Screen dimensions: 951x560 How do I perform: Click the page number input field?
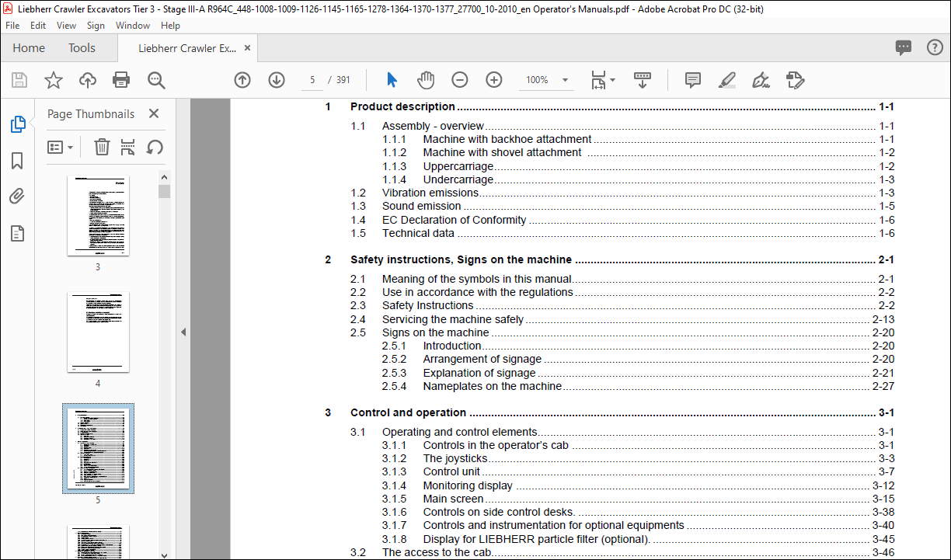coord(312,80)
